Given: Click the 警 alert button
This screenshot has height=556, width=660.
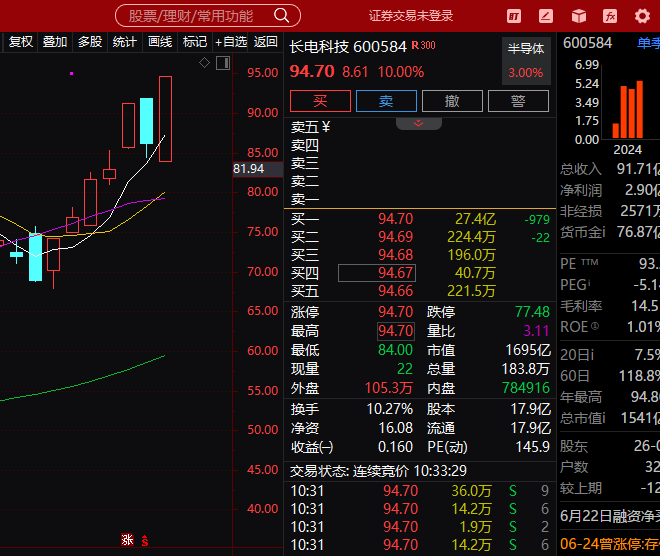Looking at the screenshot, I should [x=518, y=101].
